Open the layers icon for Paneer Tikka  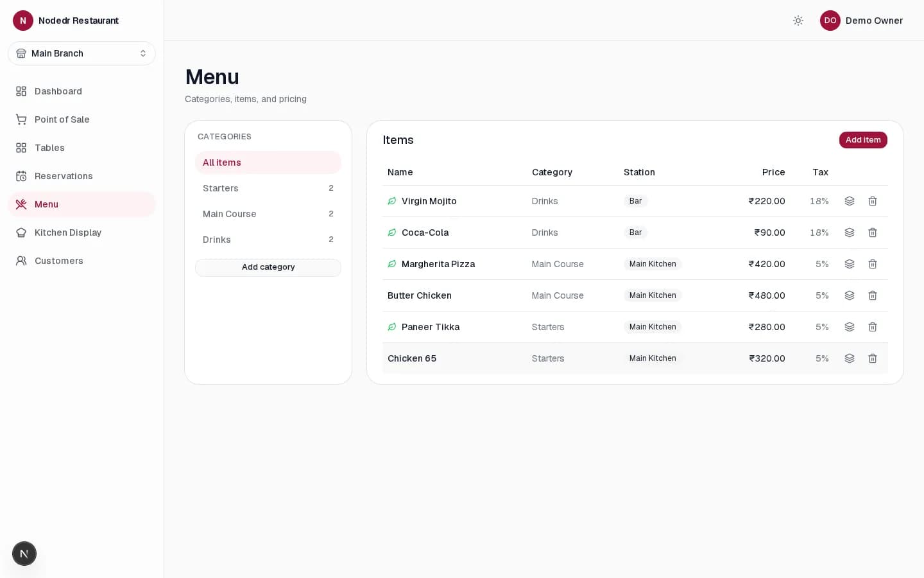tap(850, 327)
